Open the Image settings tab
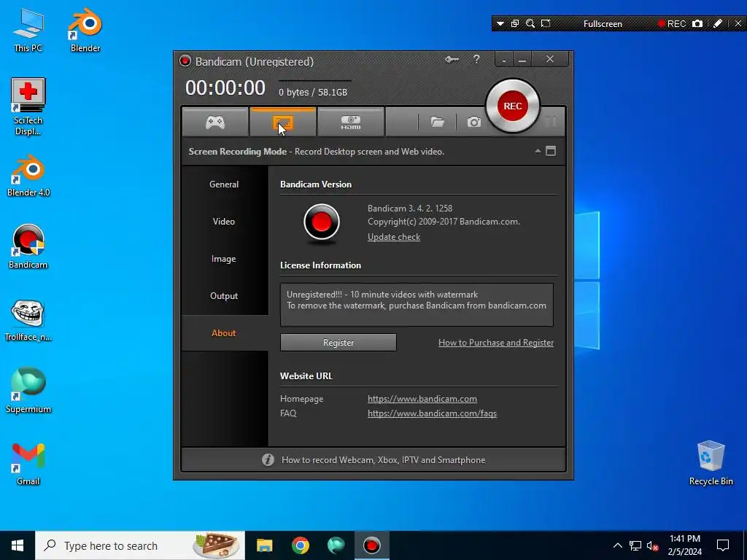Screen dimensions: 747x560 pos(224,259)
